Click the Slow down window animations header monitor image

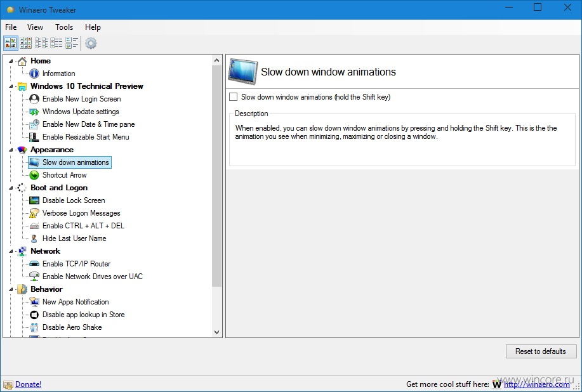[242, 72]
